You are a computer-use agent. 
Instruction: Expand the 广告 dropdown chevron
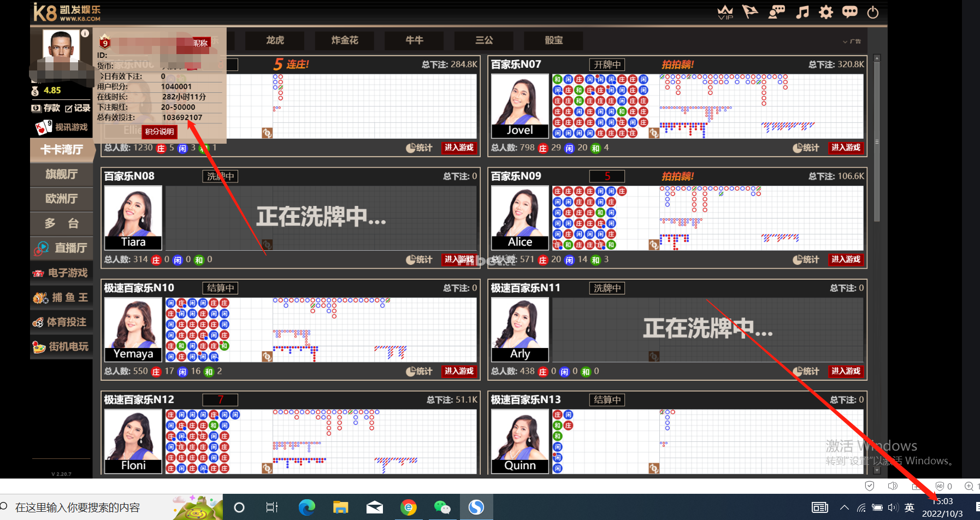pyautogui.click(x=845, y=42)
